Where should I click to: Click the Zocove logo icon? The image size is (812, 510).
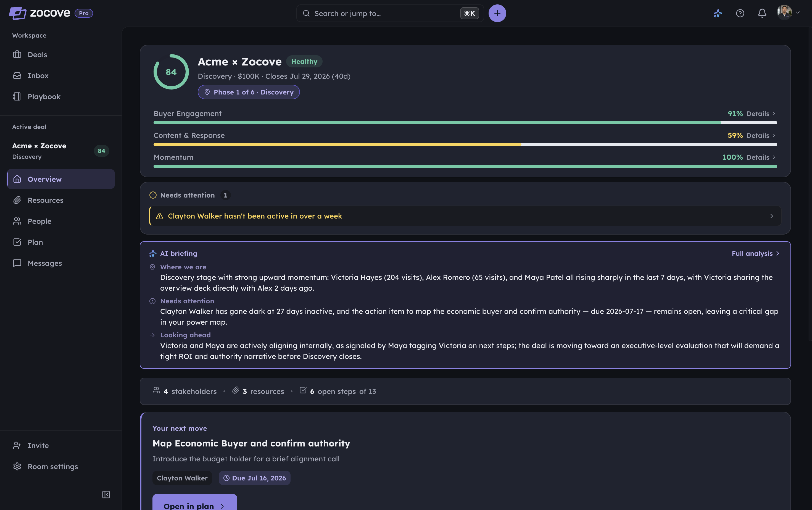(17, 13)
